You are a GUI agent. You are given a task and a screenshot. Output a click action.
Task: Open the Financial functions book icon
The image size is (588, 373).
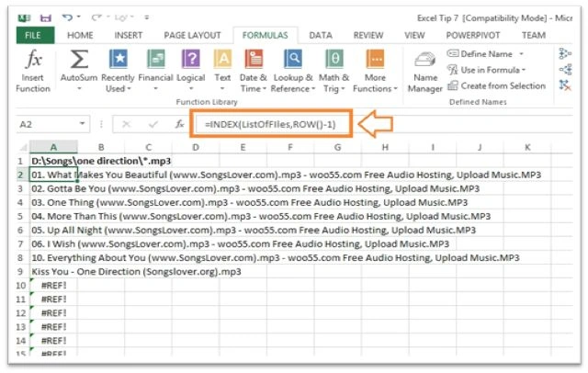pyautogui.click(x=156, y=59)
